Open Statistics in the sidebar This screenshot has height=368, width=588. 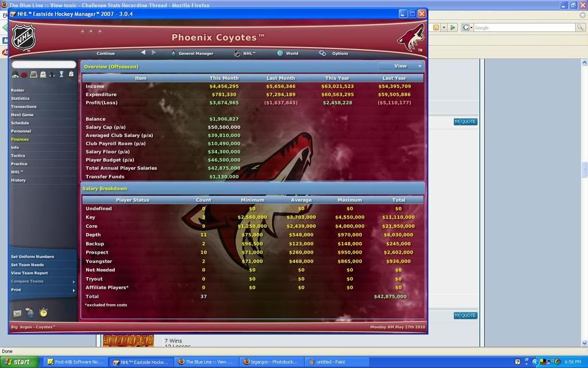coord(20,98)
